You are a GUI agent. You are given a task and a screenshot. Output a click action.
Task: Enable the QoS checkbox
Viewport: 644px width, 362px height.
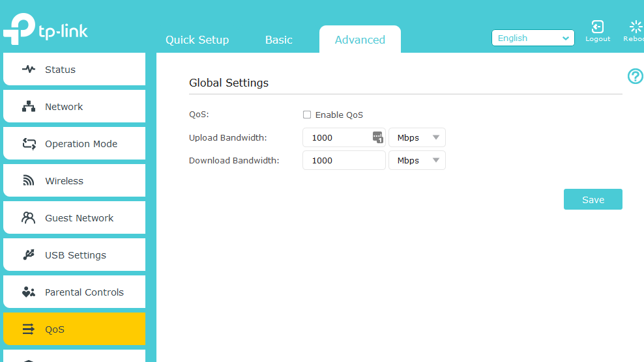coord(307,115)
